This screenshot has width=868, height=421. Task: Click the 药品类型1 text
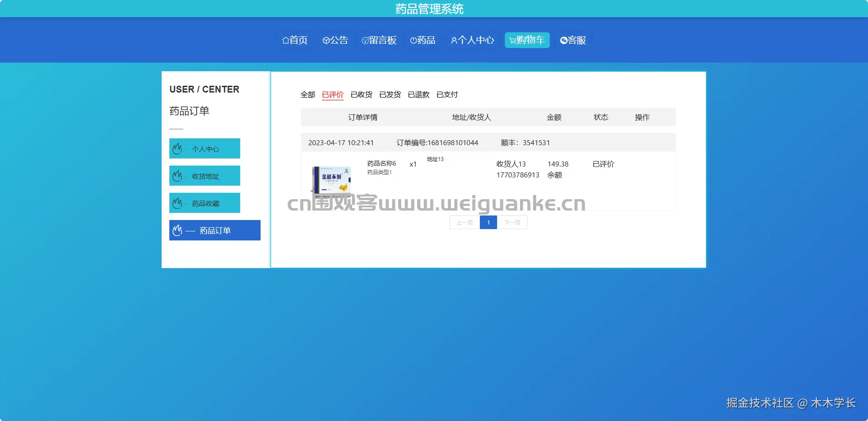tap(380, 172)
